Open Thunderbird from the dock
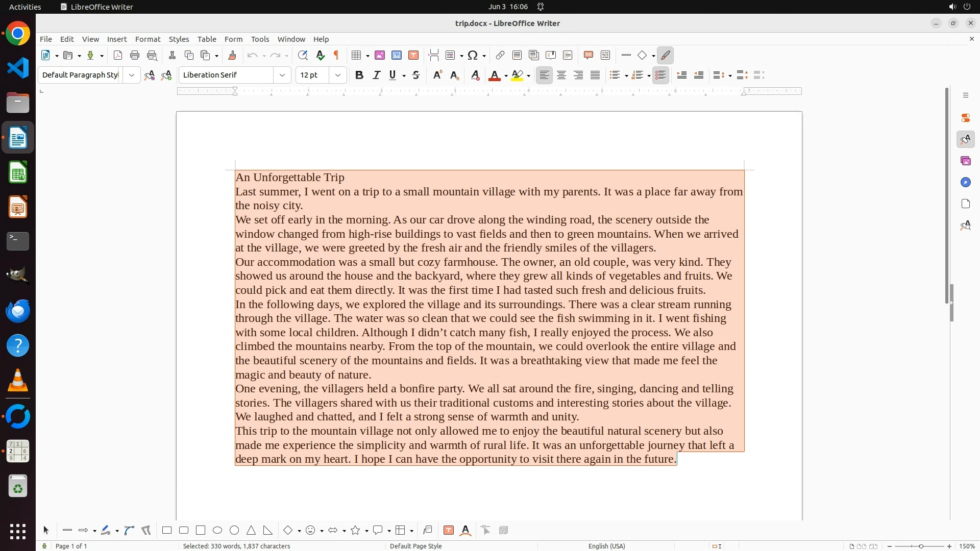Image resolution: width=980 pixels, height=551 pixels. 18,311
